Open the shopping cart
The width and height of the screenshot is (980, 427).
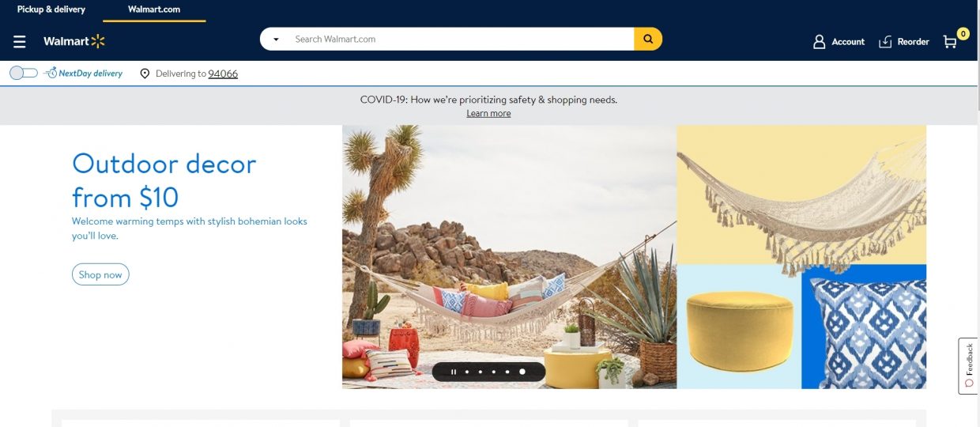point(951,42)
